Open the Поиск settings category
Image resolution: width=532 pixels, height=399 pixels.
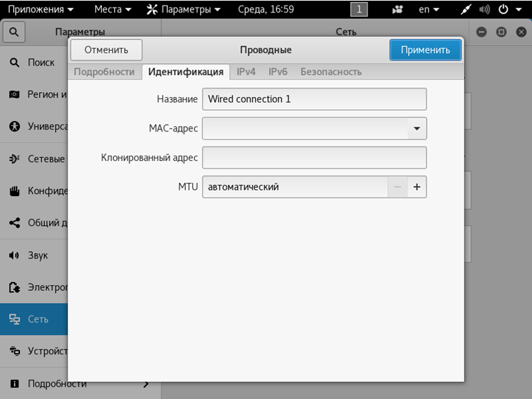[34, 63]
